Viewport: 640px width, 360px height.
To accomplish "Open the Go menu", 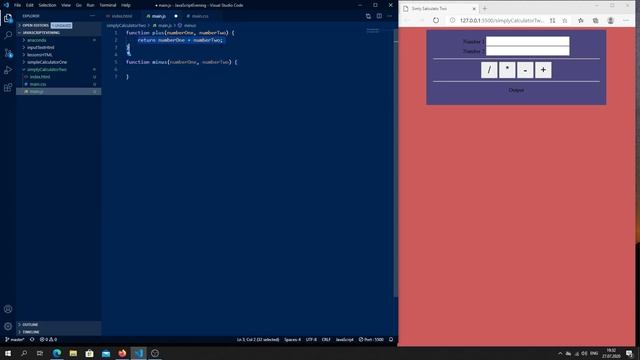I will coord(79,5).
